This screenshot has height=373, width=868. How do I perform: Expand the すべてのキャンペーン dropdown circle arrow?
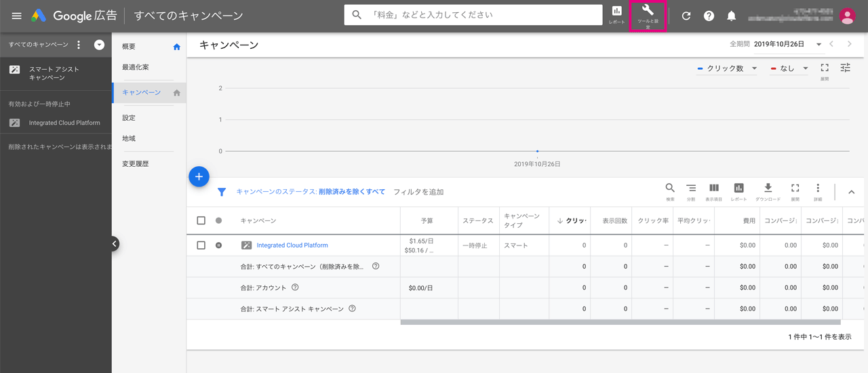pos(100,45)
